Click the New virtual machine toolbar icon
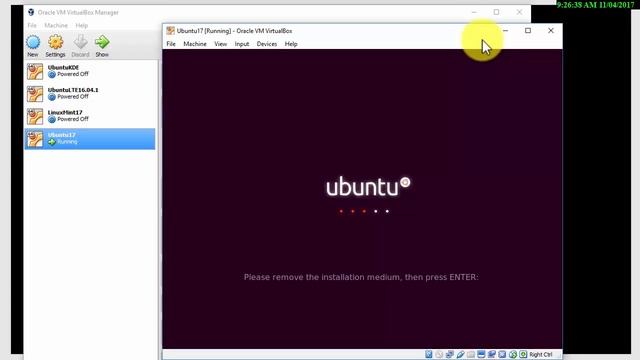The image size is (640, 360). pos(33,42)
